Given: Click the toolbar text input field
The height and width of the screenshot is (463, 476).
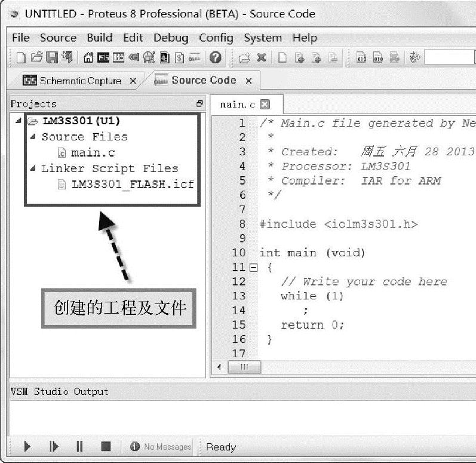Looking at the screenshot, I should [x=449, y=57].
